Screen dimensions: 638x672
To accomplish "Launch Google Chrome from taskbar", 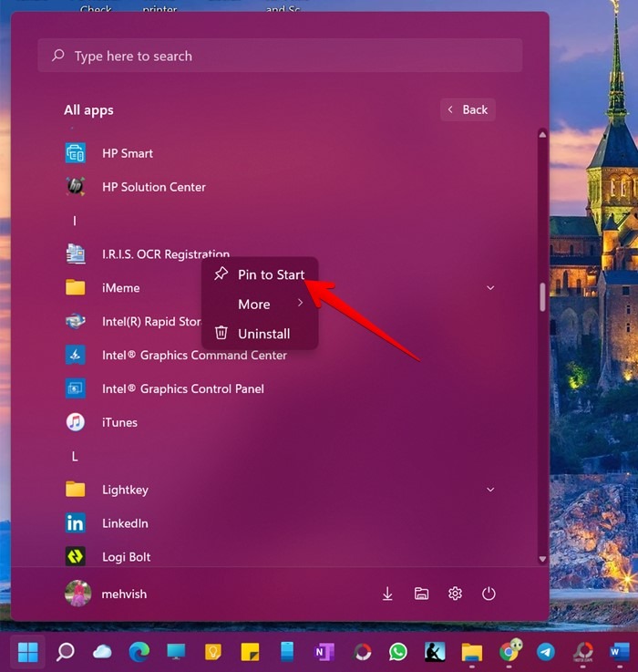I will pyautogui.click(x=509, y=651).
